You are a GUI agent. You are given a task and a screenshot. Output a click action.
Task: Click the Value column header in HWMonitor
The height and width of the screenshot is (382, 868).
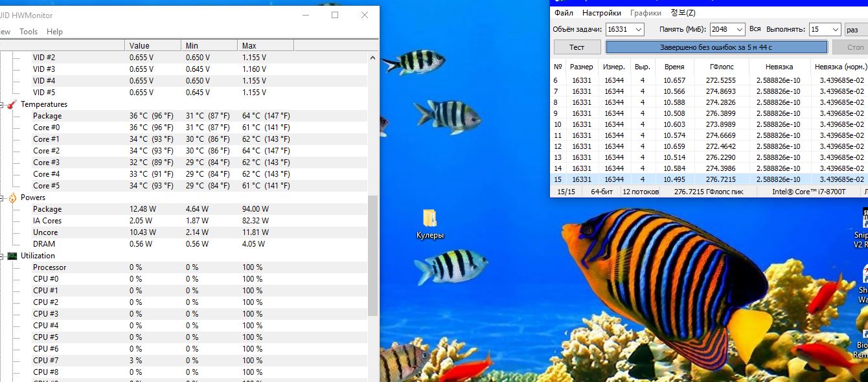tap(153, 45)
